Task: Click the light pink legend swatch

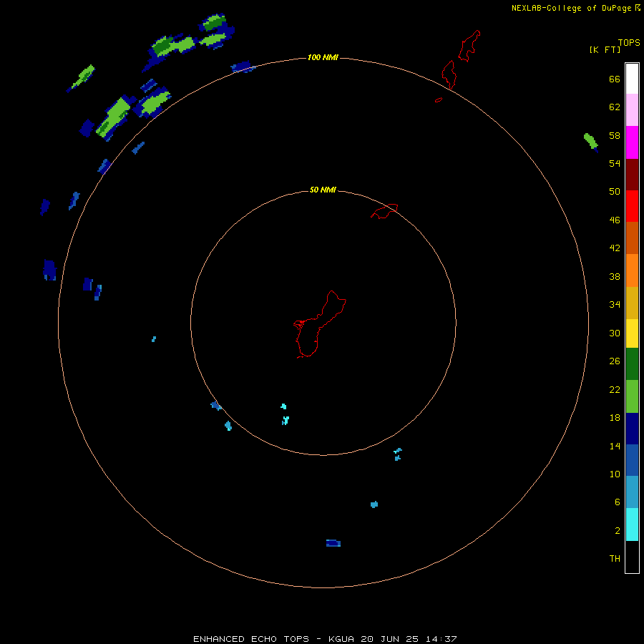Action: (632, 109)
